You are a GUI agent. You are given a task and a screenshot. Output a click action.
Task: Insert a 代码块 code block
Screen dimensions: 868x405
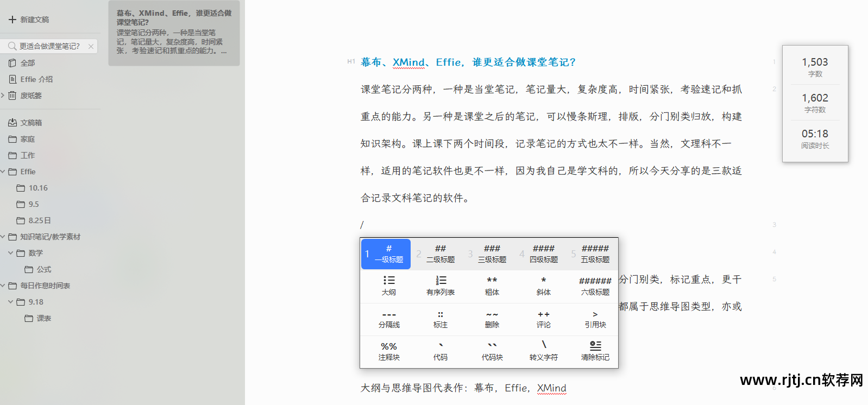tap(492, 352)
